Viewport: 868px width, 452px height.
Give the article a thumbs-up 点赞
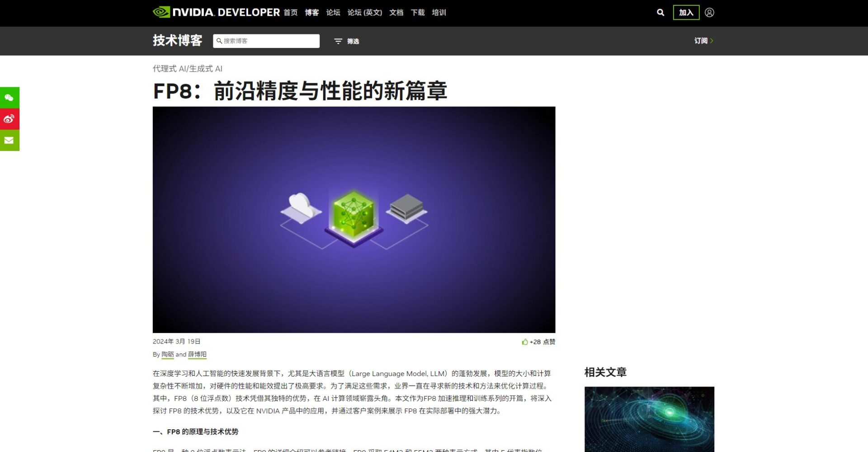click(x=525, y=342)
